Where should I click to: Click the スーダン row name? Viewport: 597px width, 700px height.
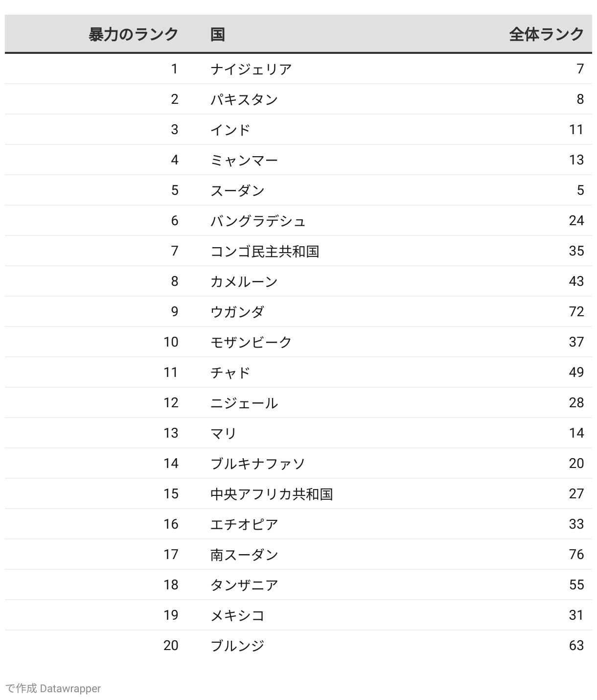click(x=237, y=190)
